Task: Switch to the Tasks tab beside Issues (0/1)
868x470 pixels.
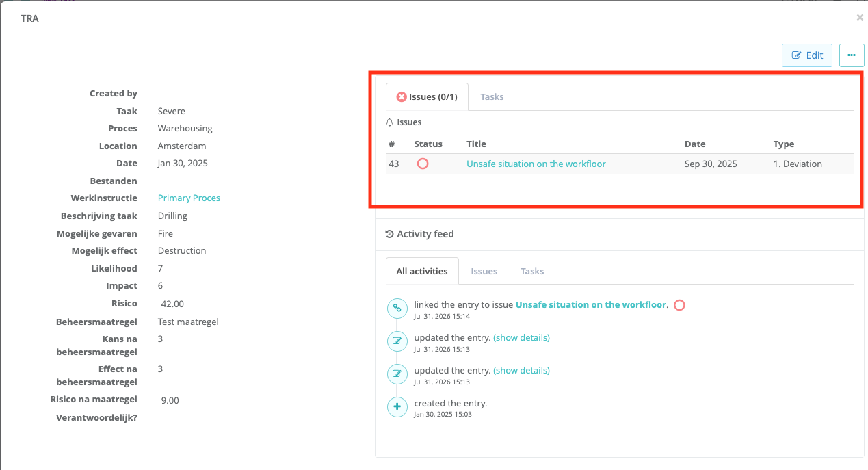Action: coord(492,96)
